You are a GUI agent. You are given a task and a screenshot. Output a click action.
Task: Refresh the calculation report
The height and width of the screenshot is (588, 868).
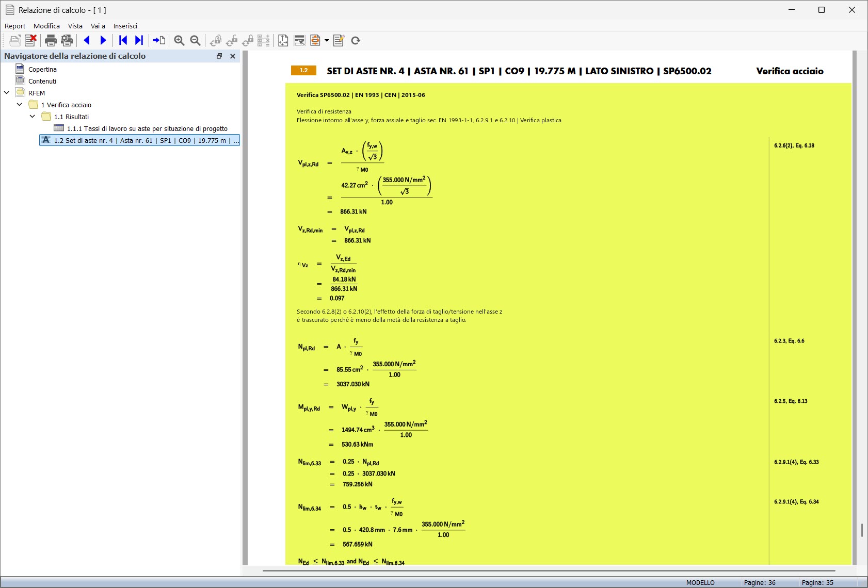click(x=356, y=40)
